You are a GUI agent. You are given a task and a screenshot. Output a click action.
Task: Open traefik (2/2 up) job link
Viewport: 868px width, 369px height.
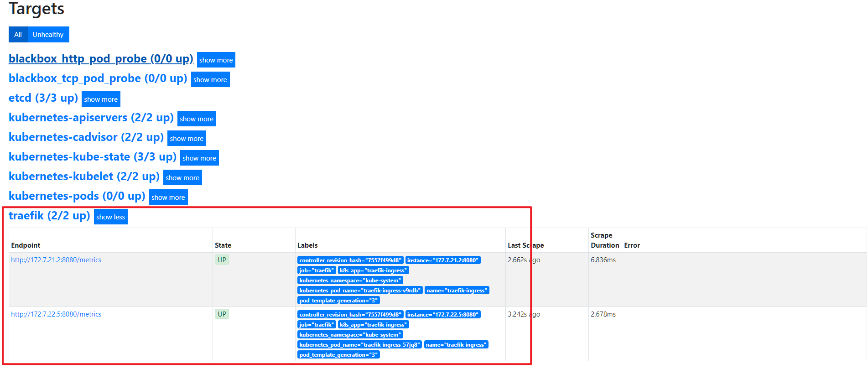49,216
